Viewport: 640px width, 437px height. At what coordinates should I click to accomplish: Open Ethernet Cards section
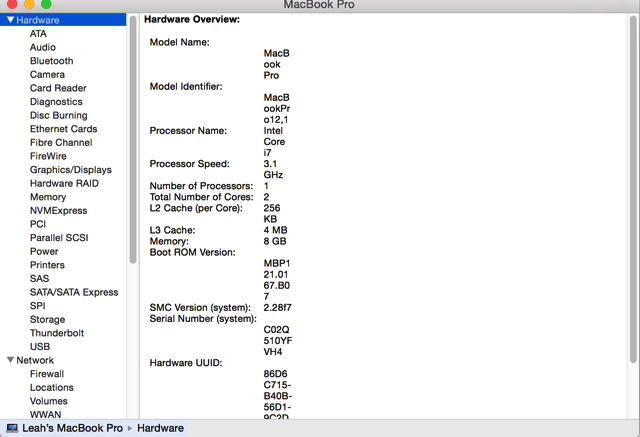64,129
